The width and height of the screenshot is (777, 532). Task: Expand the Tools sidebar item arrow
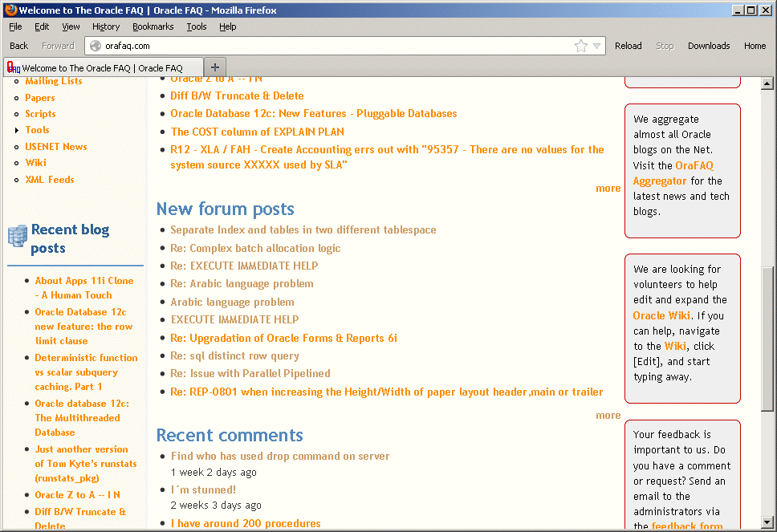pos(16,130)
